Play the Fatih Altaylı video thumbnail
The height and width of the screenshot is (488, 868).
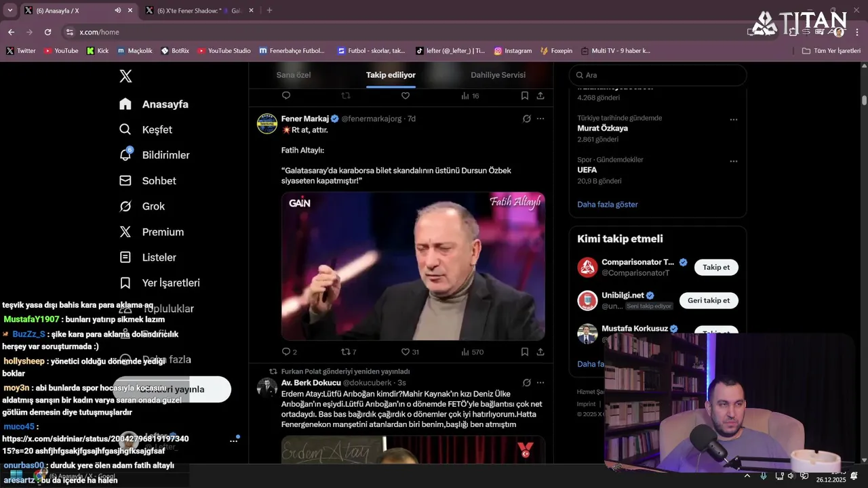413,266
